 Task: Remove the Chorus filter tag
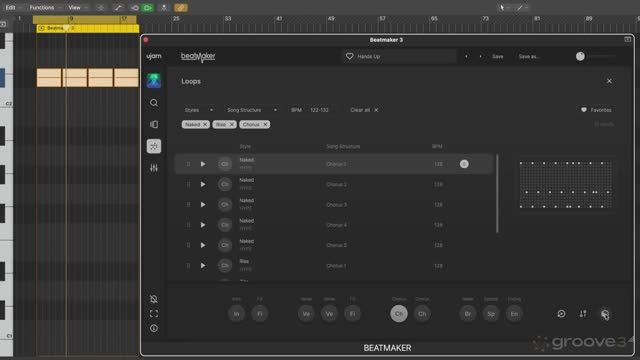tap(265, 124)
